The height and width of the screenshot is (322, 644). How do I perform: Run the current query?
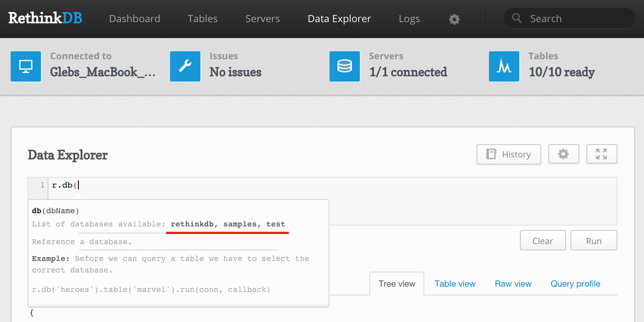point(594,241)
